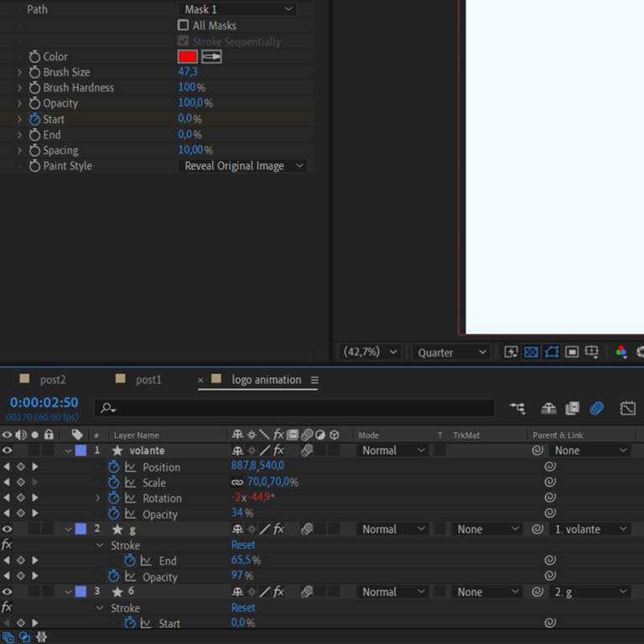This screenshot has height=644, width=644.
Task: Toggle visibility of layer g
Action: tap(8, 529)
